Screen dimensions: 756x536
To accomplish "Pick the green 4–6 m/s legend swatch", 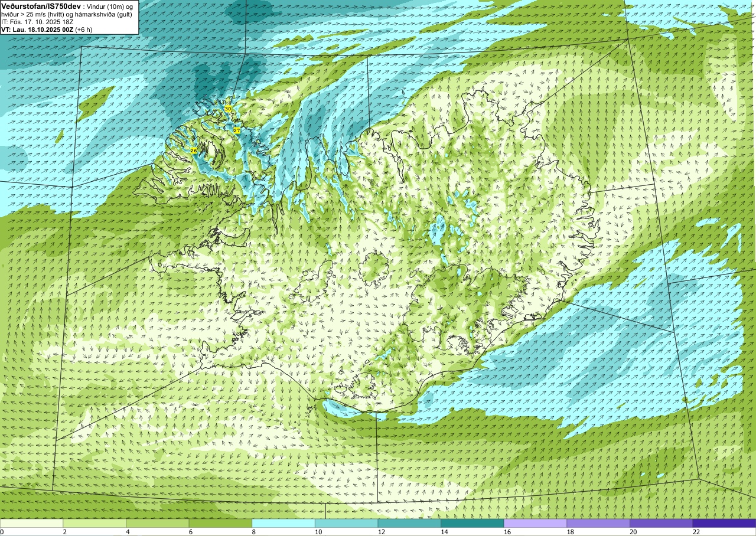I will 158,523.
